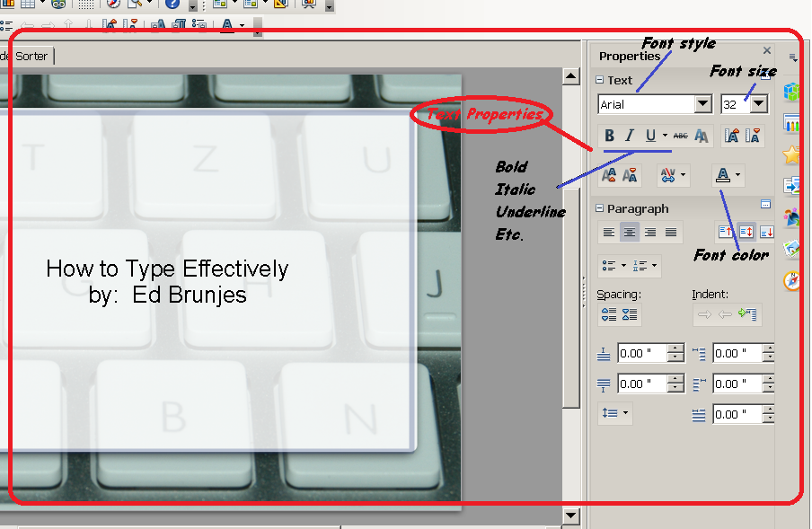This screenshot has width=812, height=529.
Task: Collapse the Paragraph panel section
Action: (600, 208)
